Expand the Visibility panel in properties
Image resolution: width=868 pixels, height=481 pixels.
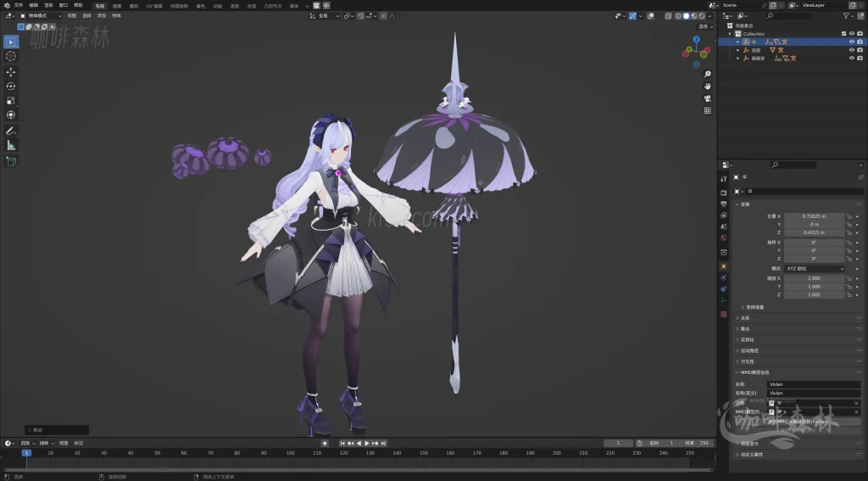tap(797, 361)
